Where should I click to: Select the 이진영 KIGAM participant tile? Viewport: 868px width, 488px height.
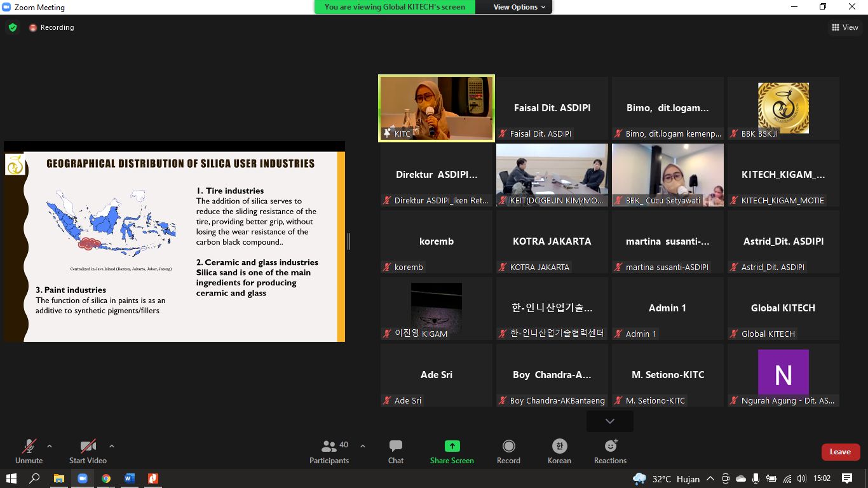point(437,308)
